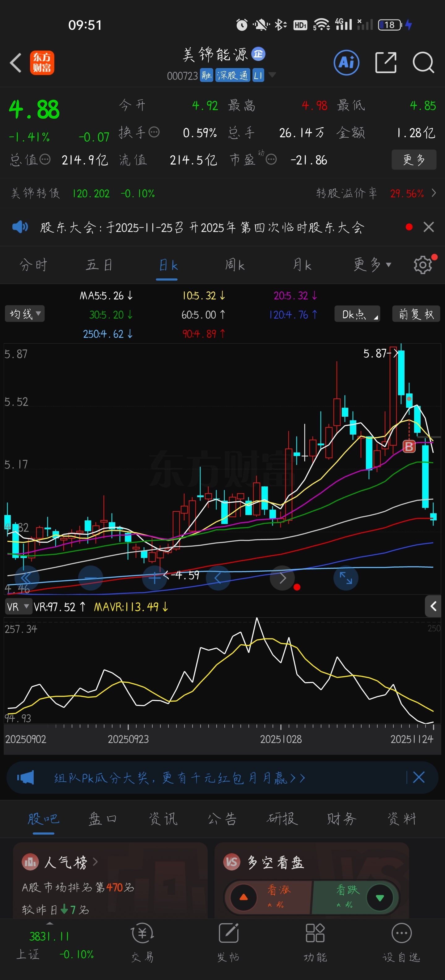Tap the share export icon
The width and height of the screenshot is (445, 980).
pos(386,62)
